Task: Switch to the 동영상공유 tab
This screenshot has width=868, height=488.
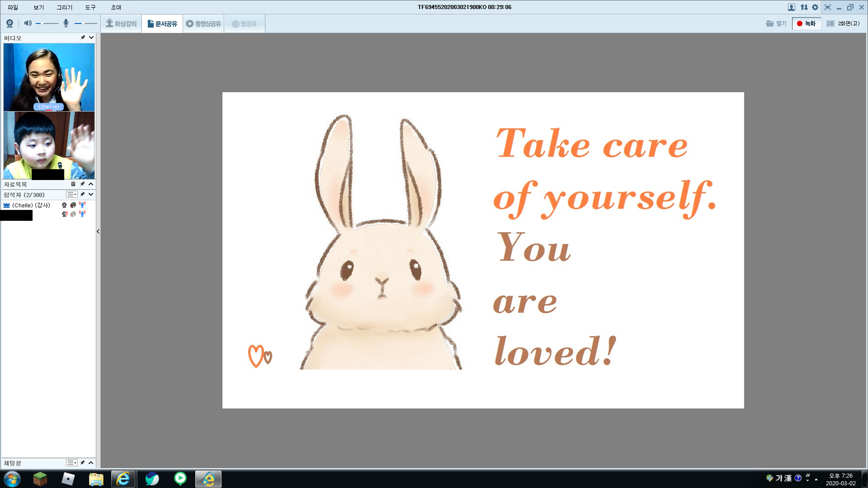Action: pos(204,24)
